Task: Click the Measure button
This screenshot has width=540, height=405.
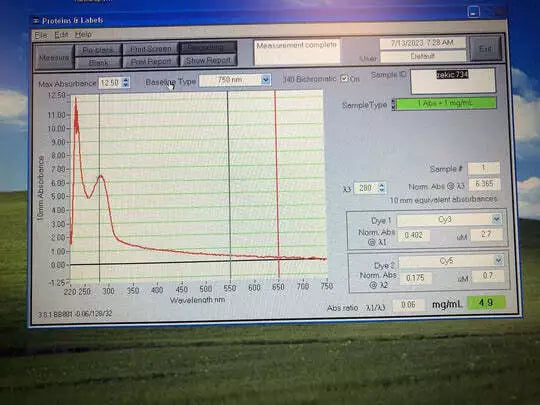Action: [54, 57]
